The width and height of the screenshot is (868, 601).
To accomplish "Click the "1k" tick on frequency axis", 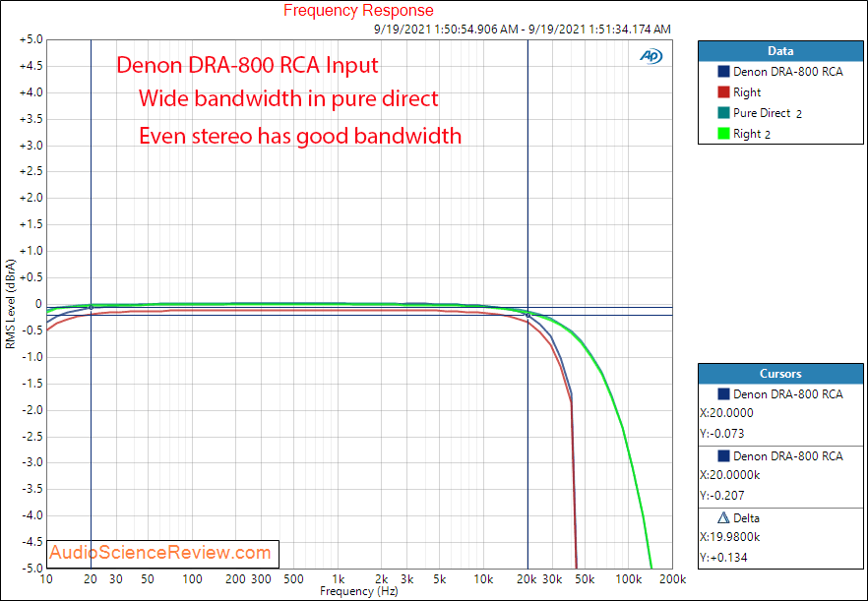I will click(339, 579).
